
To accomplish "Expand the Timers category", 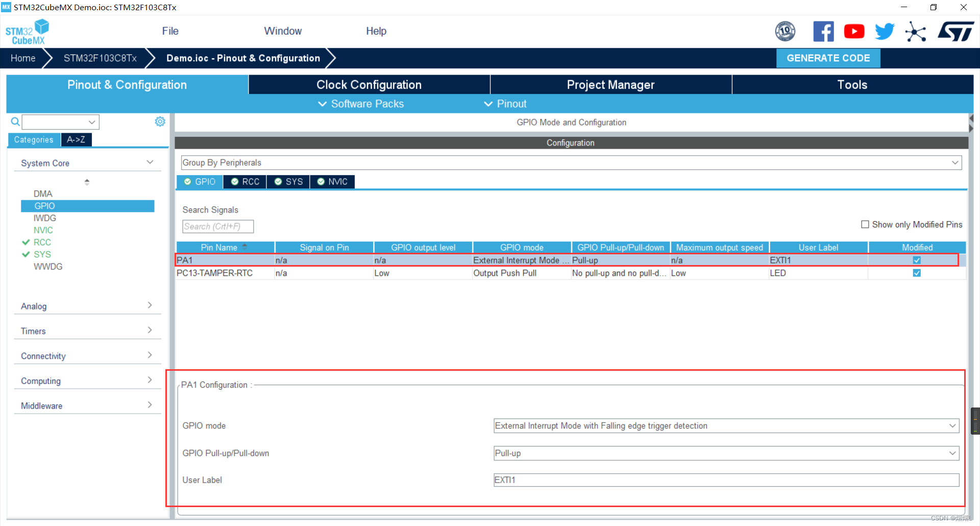I will coord(150,330).
